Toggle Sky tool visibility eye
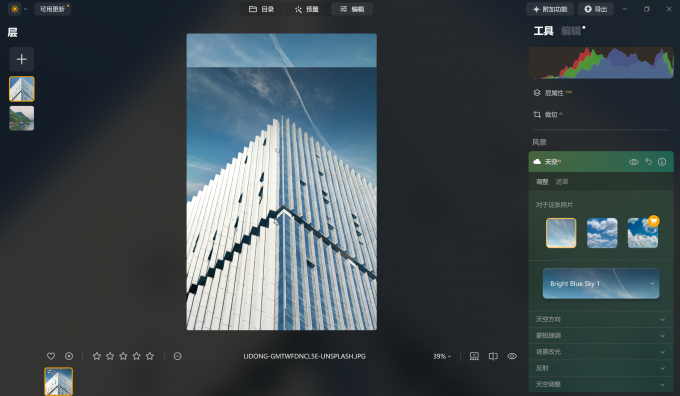 tap(634, 162)
